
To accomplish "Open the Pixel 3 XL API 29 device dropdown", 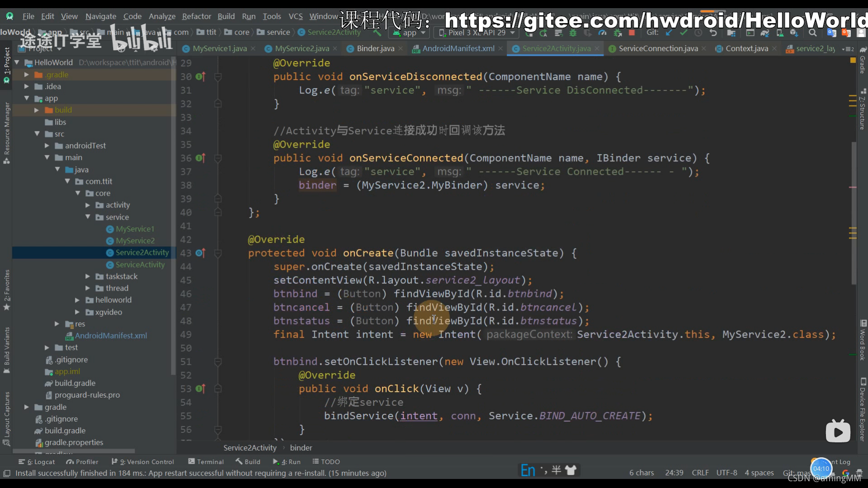I will coord(476,33).
